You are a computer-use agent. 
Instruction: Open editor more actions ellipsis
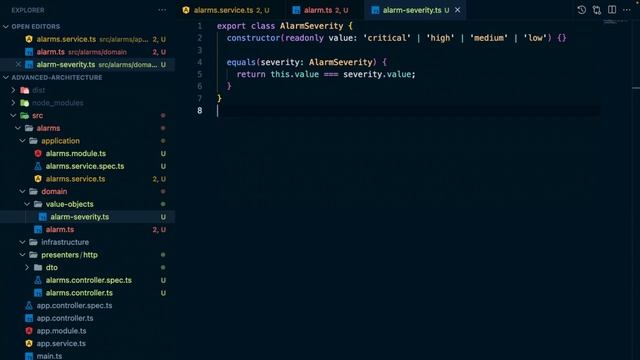point(627,10)
